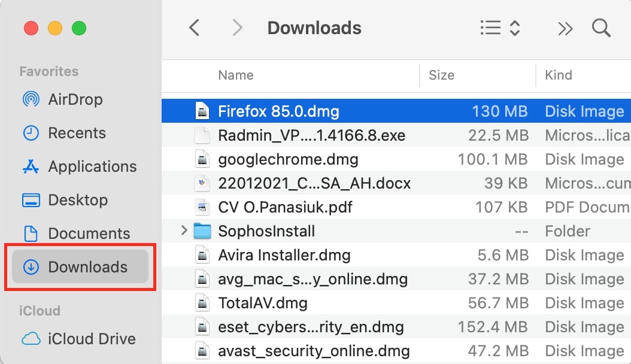Click the iCloud Drive cloud icon
631x364 pixels.
[31, 339]
